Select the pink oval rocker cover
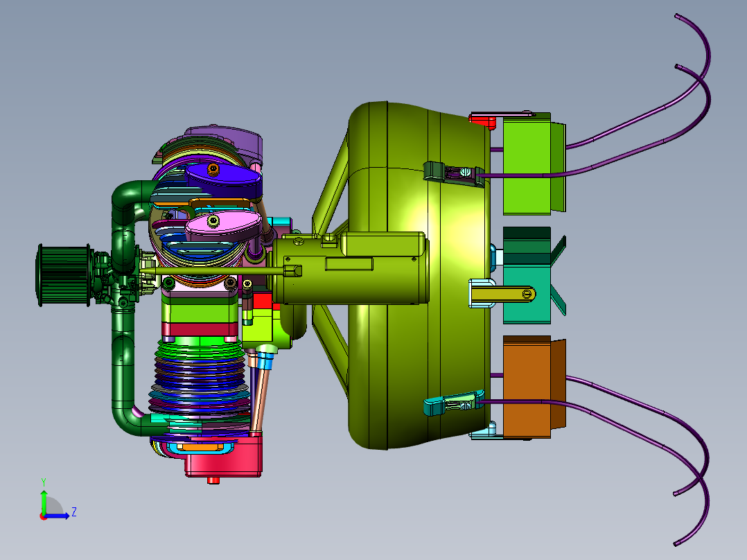 click(222, 227)
